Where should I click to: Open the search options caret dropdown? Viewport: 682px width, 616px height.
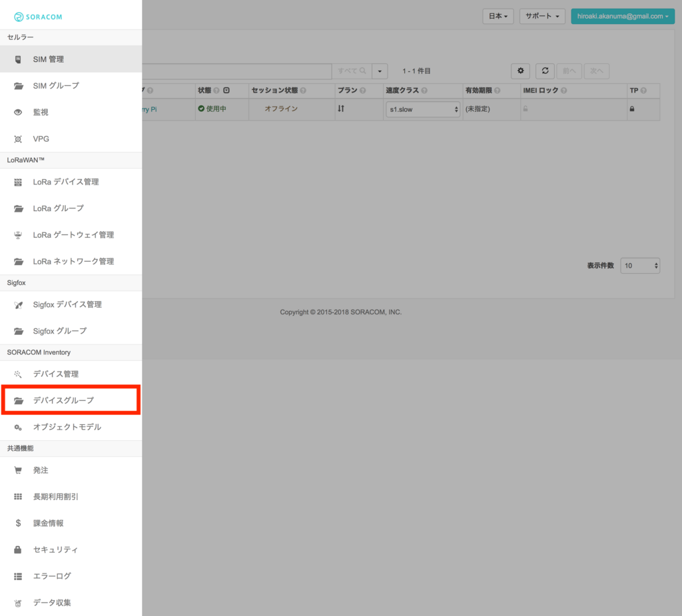tap(380, 71)
